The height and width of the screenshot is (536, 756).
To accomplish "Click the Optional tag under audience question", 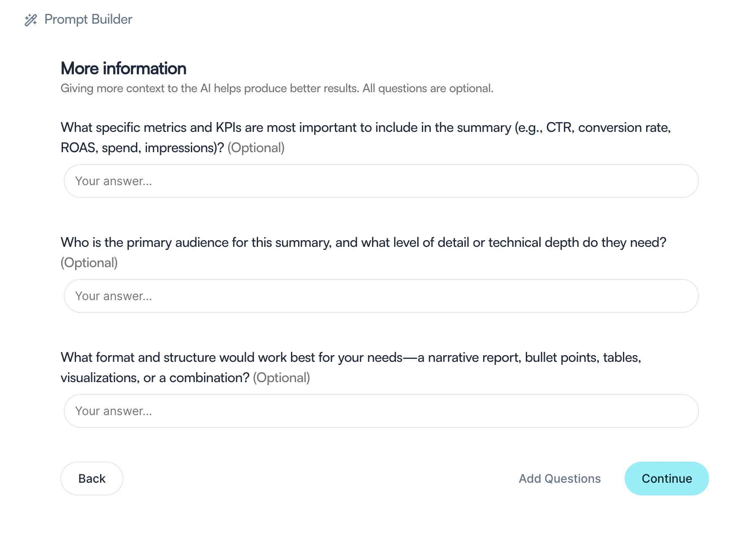I will click(89, 263).
